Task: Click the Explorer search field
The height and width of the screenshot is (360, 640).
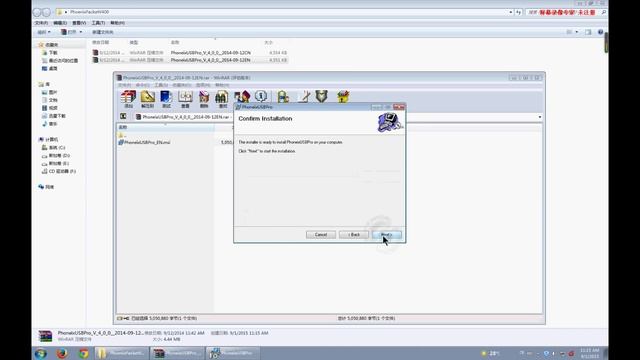Action: click(x=566, y=12)
